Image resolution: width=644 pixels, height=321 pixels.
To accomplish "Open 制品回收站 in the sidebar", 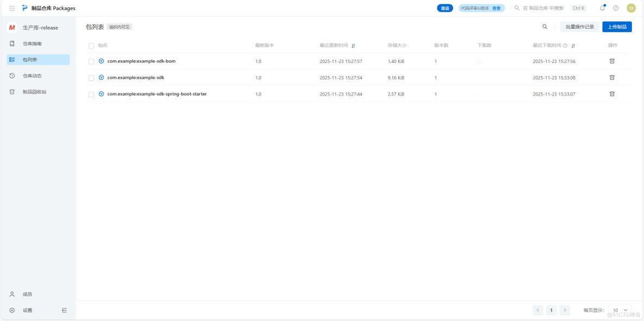I will pyautogui.click(x=38, y=92).
